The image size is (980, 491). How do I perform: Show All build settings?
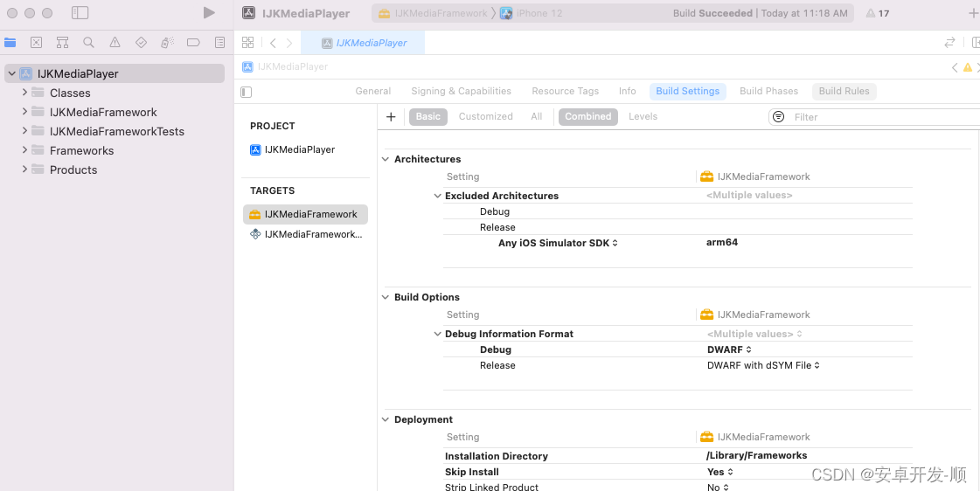click(536, 117)
